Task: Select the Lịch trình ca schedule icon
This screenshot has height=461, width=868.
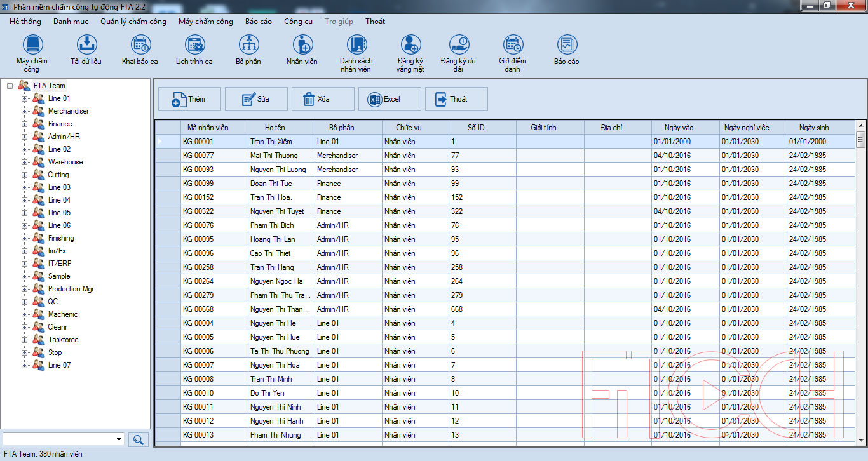Action: click(x=194, y=45)
